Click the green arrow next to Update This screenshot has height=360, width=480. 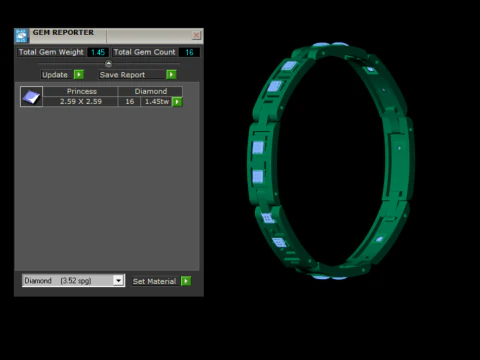pos(79,75)
